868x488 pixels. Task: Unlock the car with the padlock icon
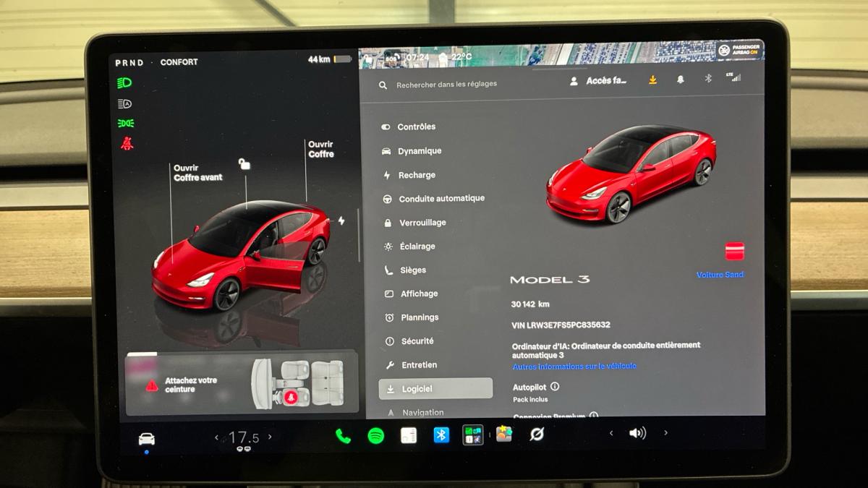coord(244,165)
